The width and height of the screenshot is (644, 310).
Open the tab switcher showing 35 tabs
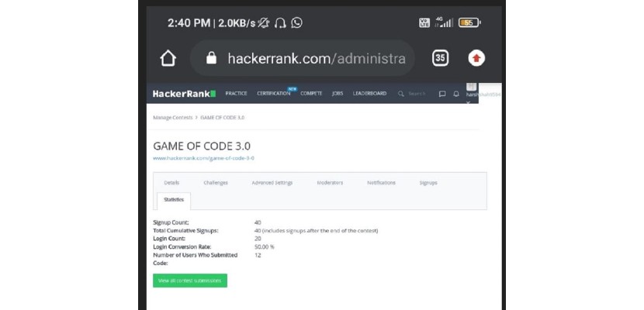point(440,58)
